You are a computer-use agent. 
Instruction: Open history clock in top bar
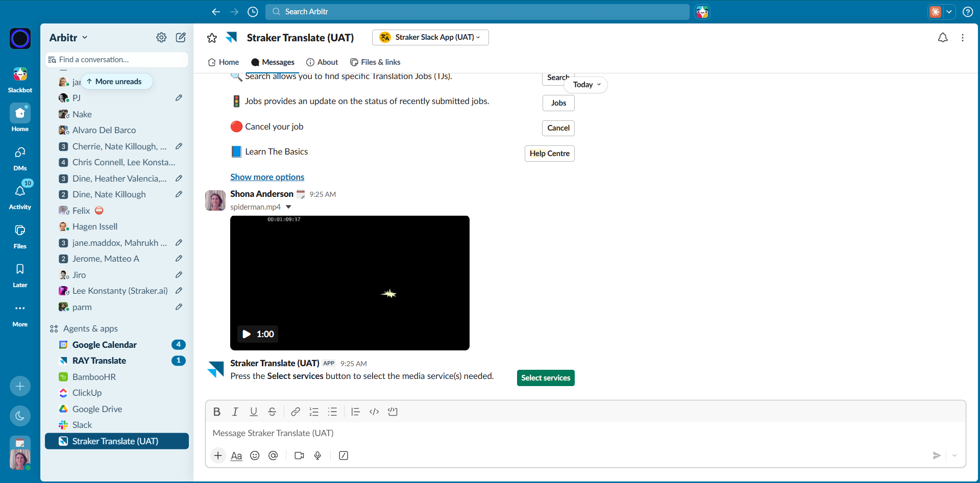253,12
